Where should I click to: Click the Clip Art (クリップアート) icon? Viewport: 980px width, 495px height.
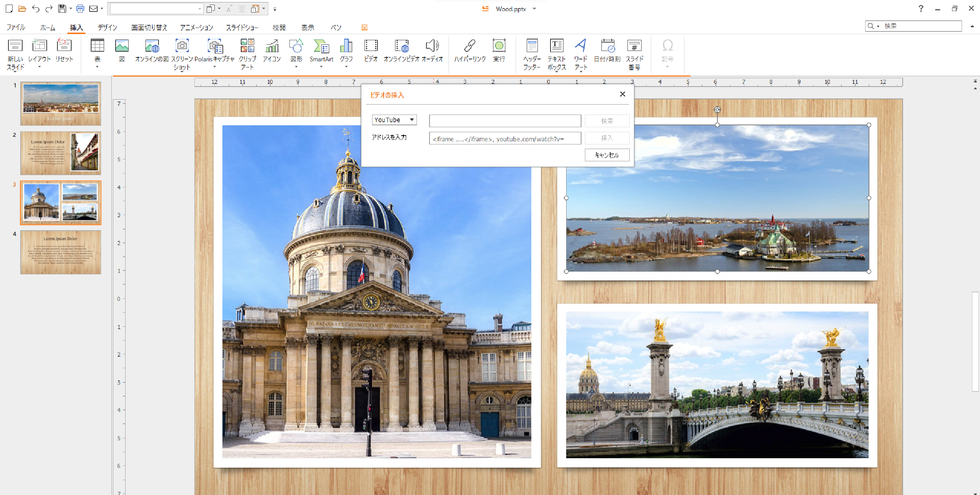pyautogui.click(x=247, y=46)
